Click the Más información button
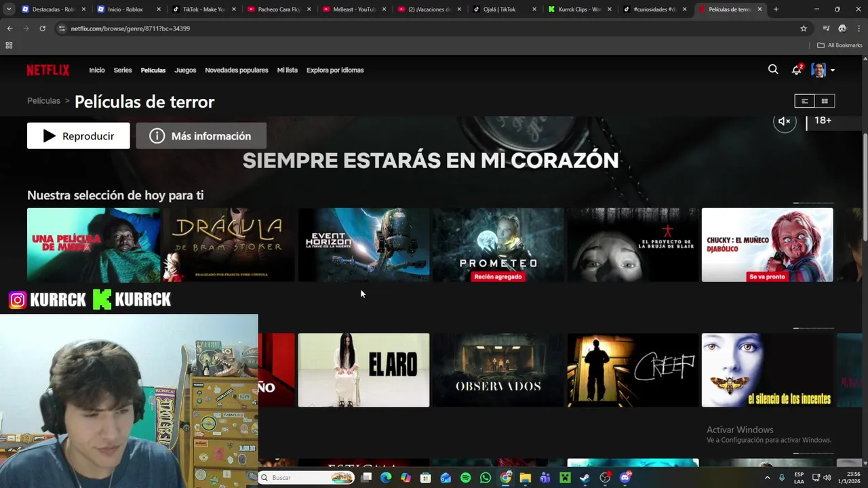This screenshot has height=488, width=868. [201, 136]
